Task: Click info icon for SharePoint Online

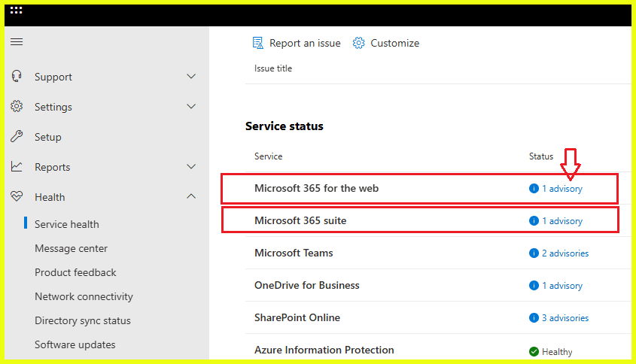Action: point(534,318)
